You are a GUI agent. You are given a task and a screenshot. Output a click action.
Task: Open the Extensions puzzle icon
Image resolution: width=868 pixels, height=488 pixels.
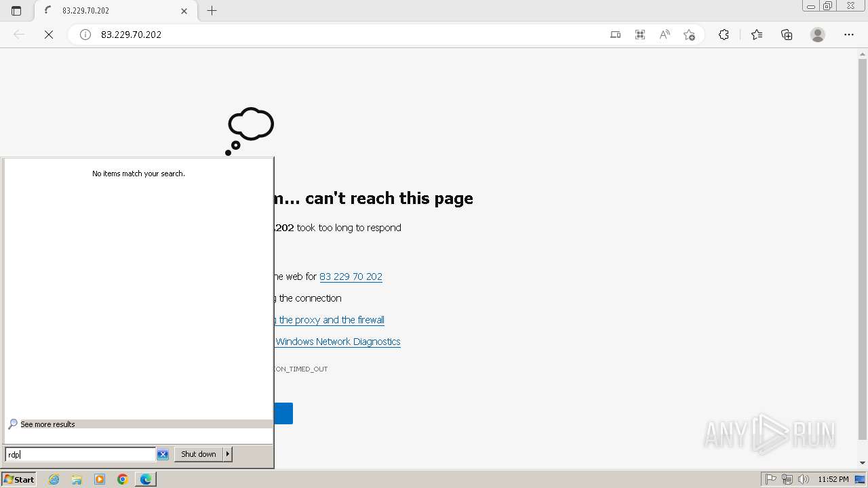click(x=724, y=35)
